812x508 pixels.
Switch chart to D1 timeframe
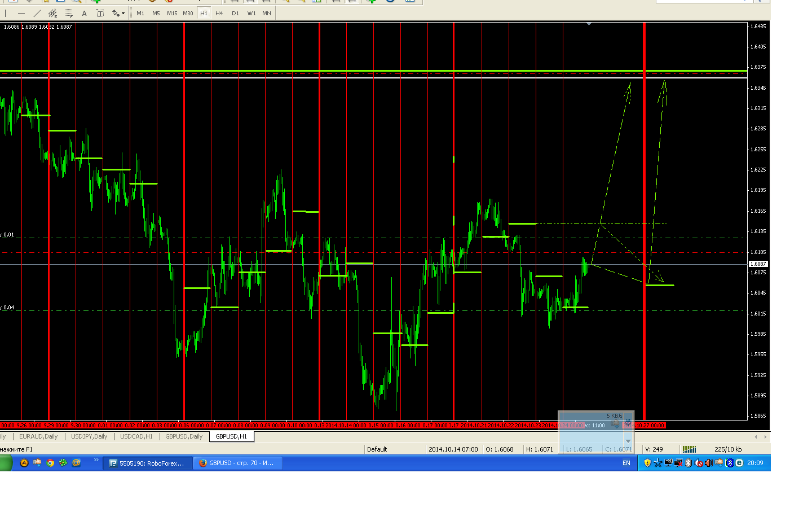(235, 13)
